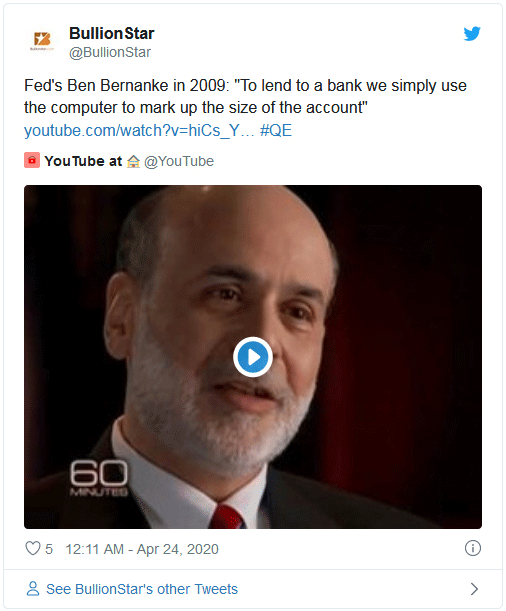Play the Bernanke 60 Minutes video

pos(253,357)
